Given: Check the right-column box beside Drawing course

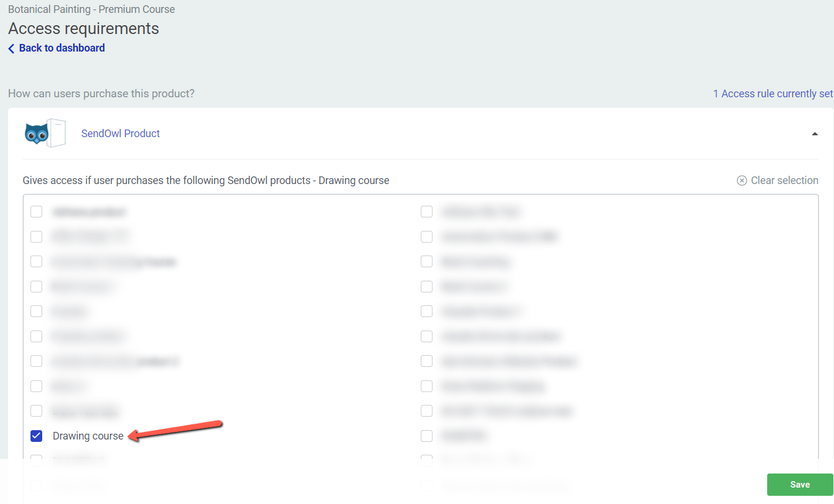Looking at the screenshot, I should 427,435.
